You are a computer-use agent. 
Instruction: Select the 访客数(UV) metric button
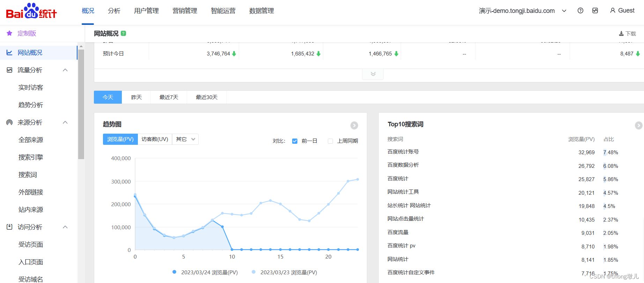coord(155,139)
